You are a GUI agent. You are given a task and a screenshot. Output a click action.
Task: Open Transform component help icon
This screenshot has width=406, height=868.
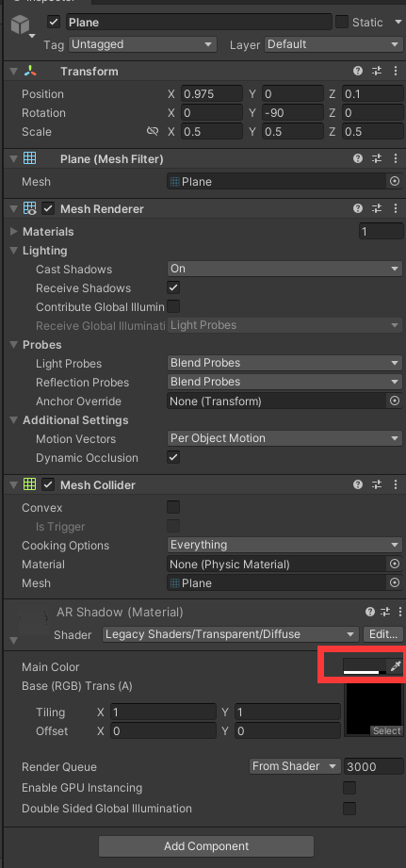pyautogui.click(x=358, y=71)
